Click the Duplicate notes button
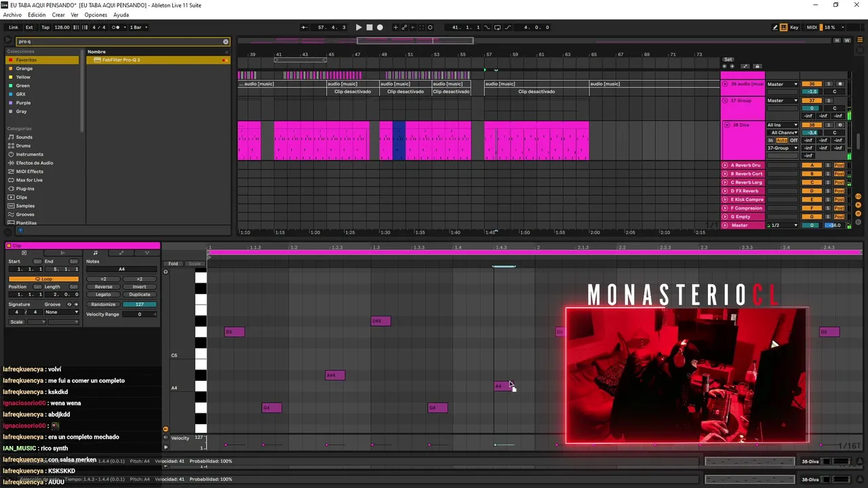 point(139,295)
